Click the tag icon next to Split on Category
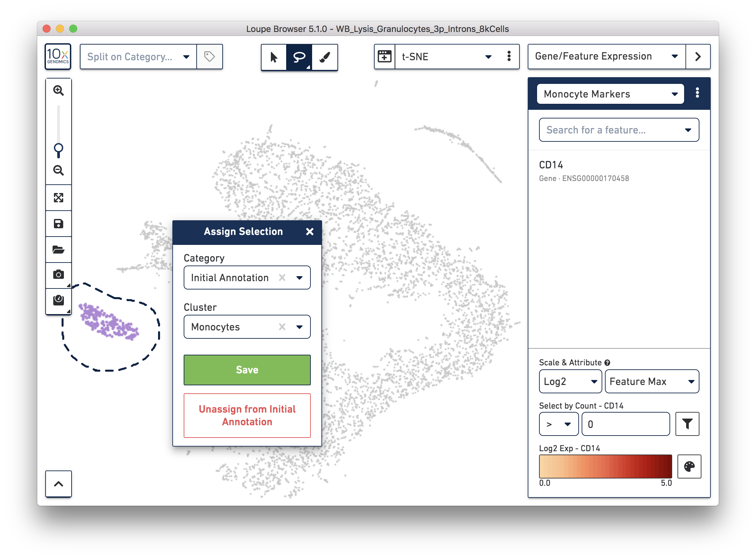This screenshot has height=559, width=756. [x=210, y=57]
